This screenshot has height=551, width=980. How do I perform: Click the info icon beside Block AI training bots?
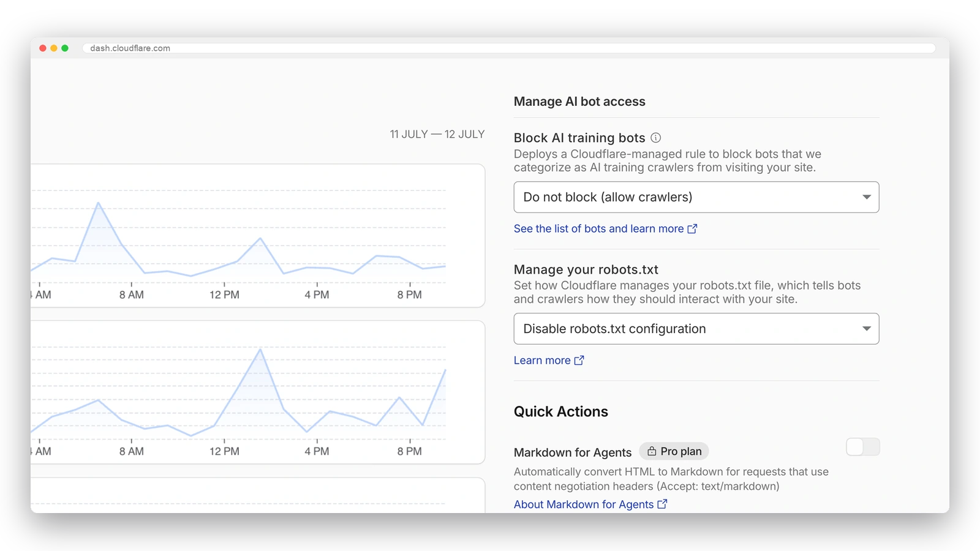pos(655,138)
